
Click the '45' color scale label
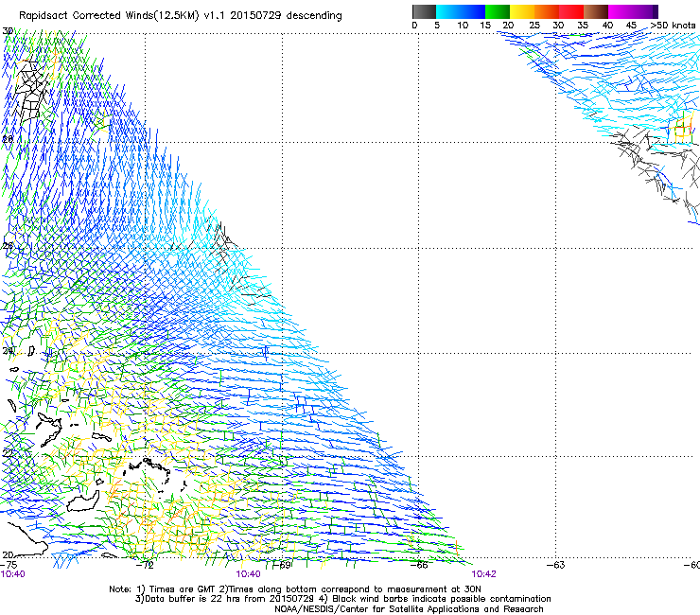tap(631, 26)
